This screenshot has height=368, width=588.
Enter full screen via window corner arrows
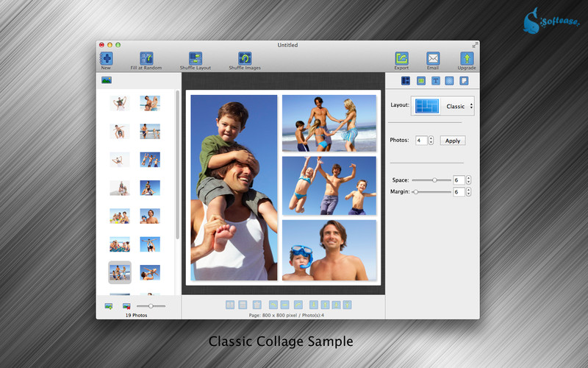475,45
